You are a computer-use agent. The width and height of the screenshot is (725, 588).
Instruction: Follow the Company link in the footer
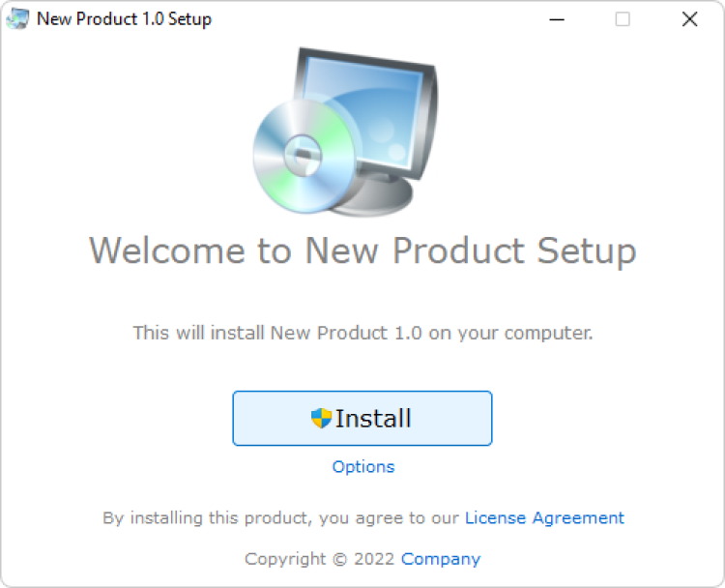[441, 558]
